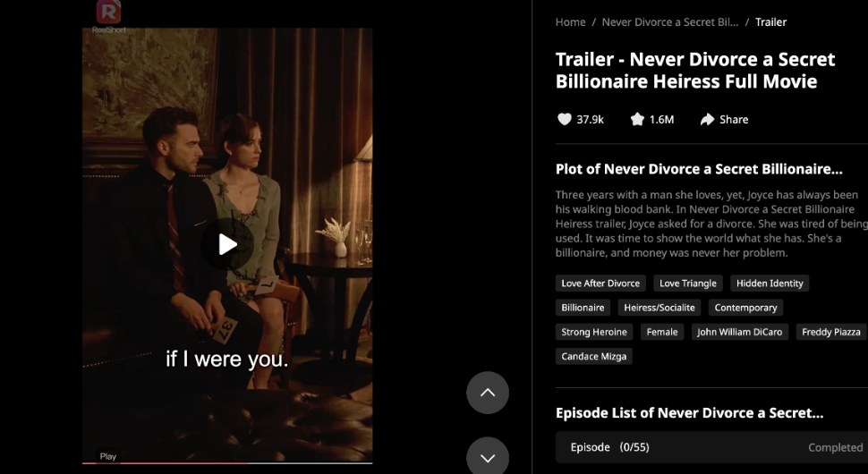868x474 pixels.
Task: Open Never Divorce a Secret Bil... breadcrumb
Action: (670, 22)
